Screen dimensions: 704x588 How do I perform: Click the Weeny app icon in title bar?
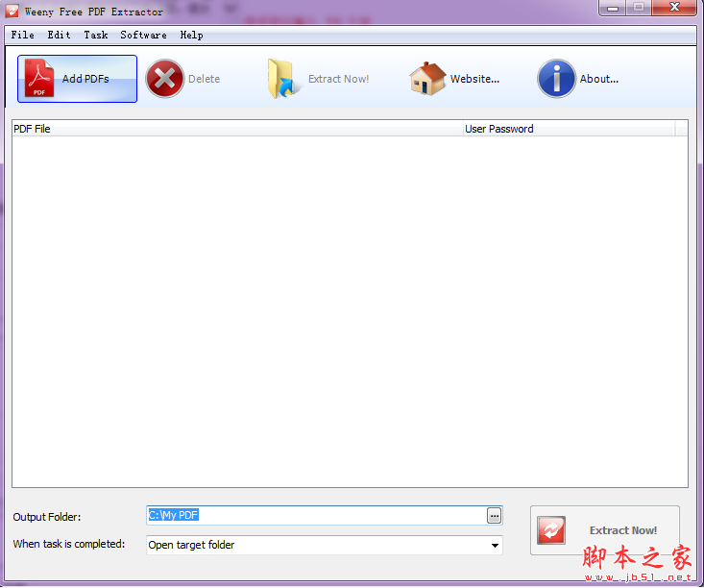[x=12, y=12]
